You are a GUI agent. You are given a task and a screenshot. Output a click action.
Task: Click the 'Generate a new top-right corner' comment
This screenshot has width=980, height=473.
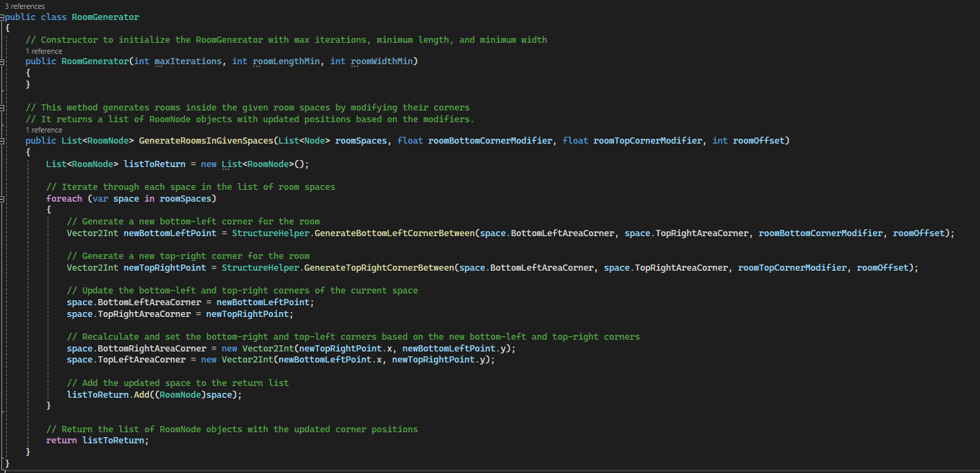tap(188, 256)
